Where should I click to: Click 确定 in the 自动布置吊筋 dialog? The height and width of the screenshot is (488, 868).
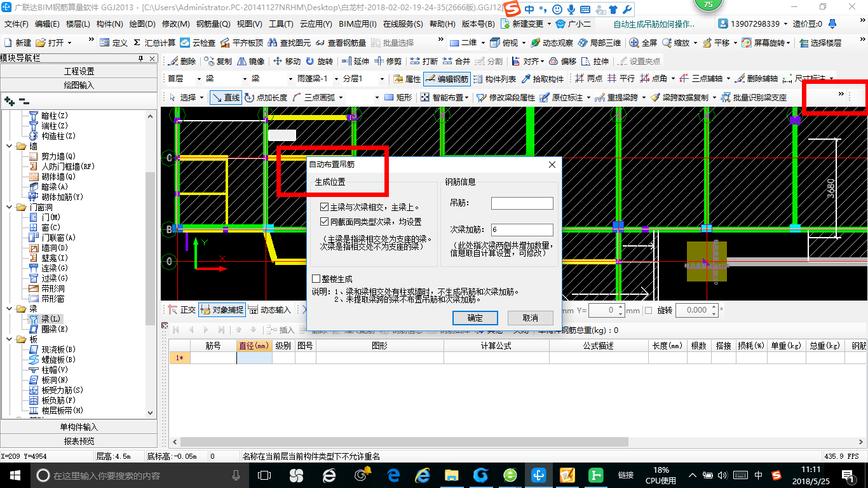point(475,318)
